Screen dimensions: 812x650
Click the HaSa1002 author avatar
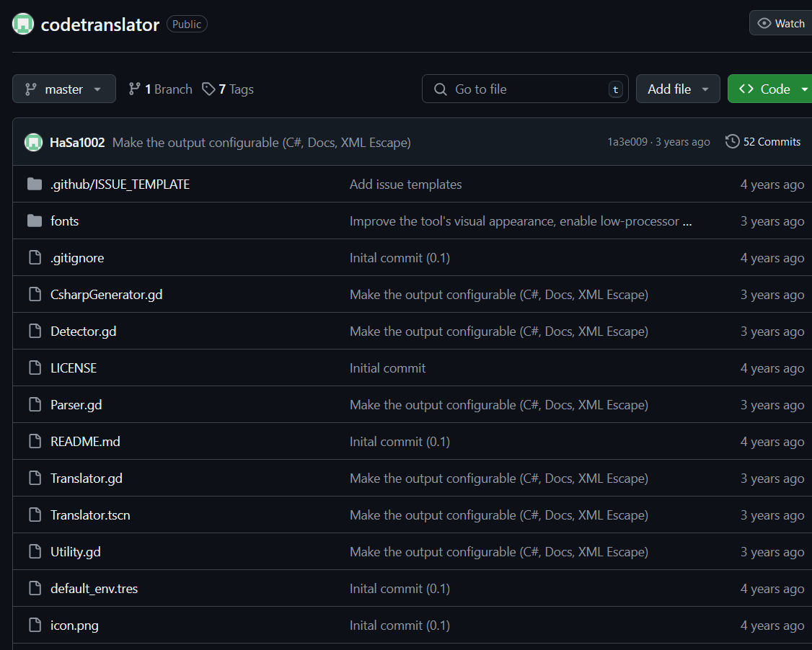34,142
